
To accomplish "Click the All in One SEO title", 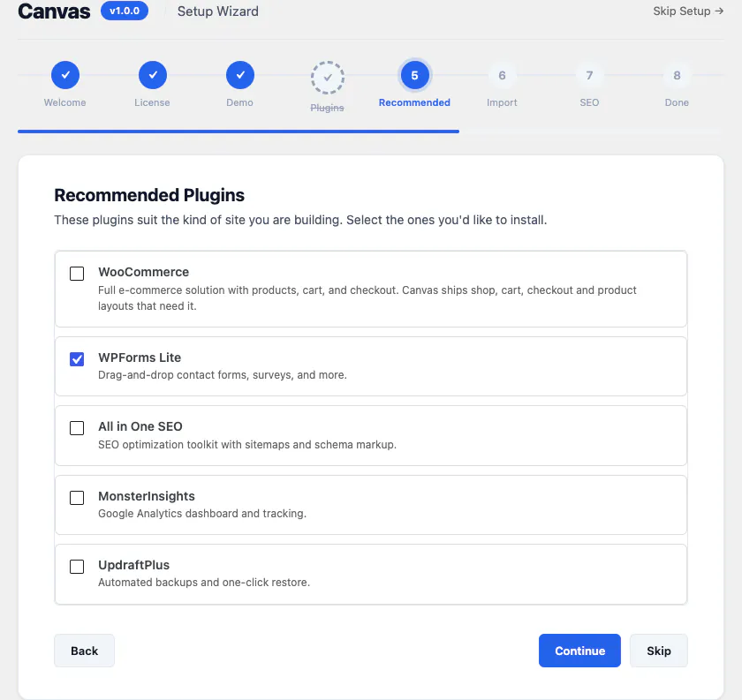I will (140, 426).
